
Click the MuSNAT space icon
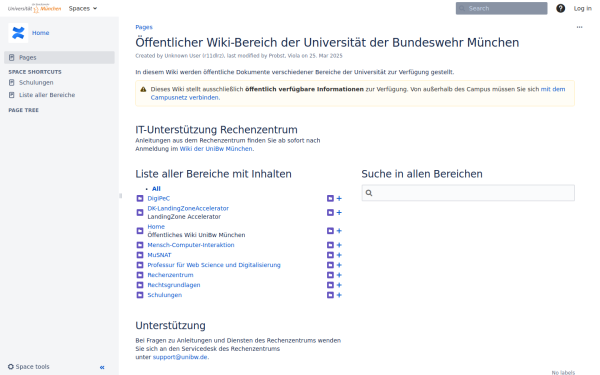140,255
